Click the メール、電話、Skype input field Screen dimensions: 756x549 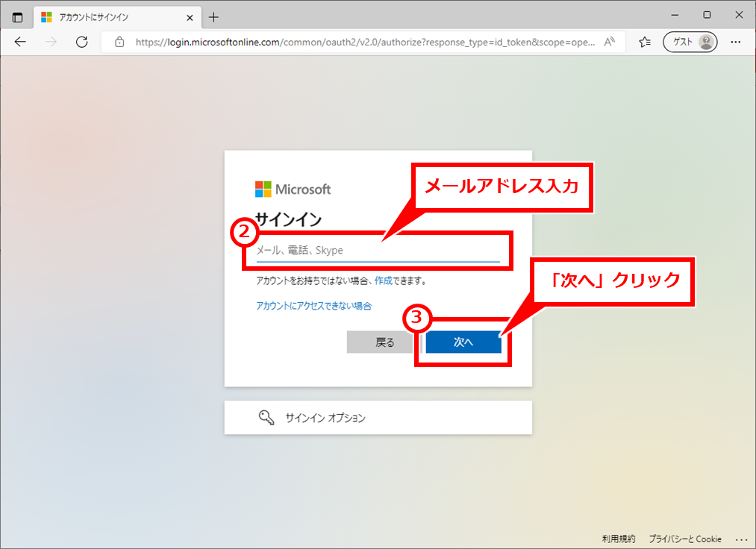pos(378,251)
